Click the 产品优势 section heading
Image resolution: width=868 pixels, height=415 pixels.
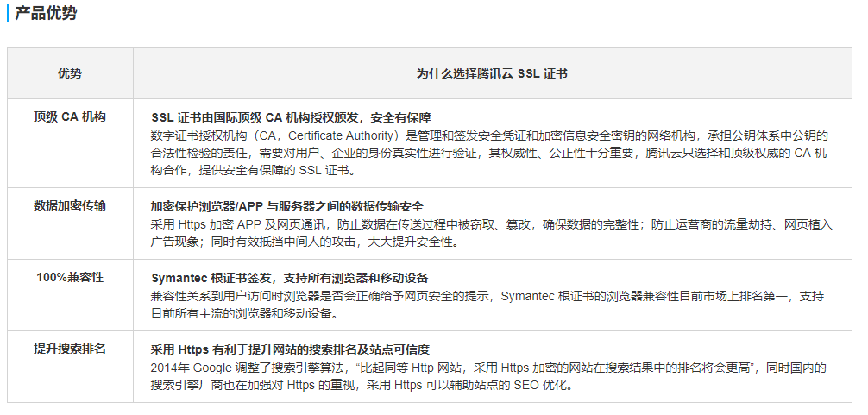[x=46, y=13]
